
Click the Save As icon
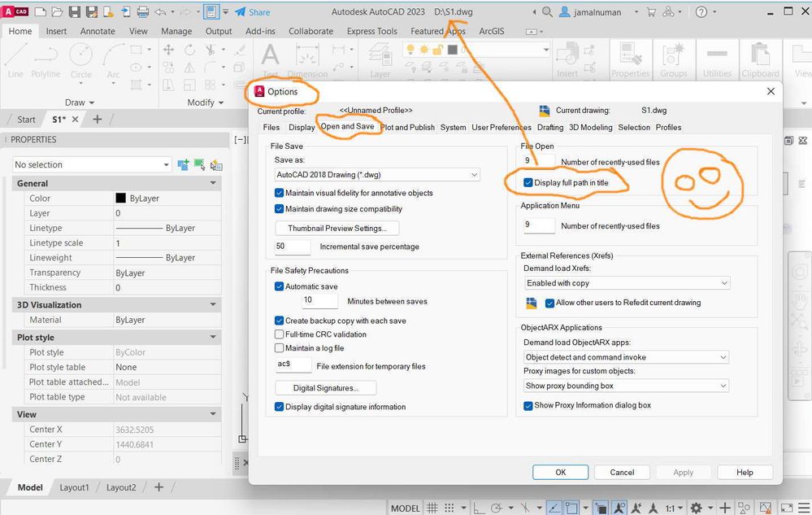coord(92,11)
